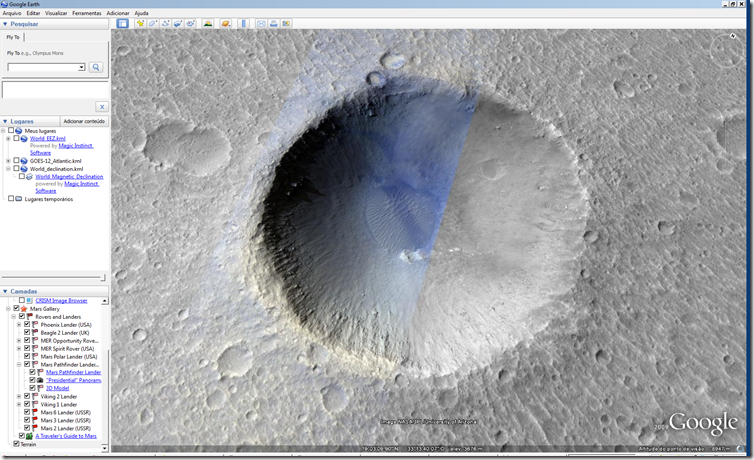Click the Presidential Panorama camera icon
Screen dimensions: 754x460
[x=40, y=380]
